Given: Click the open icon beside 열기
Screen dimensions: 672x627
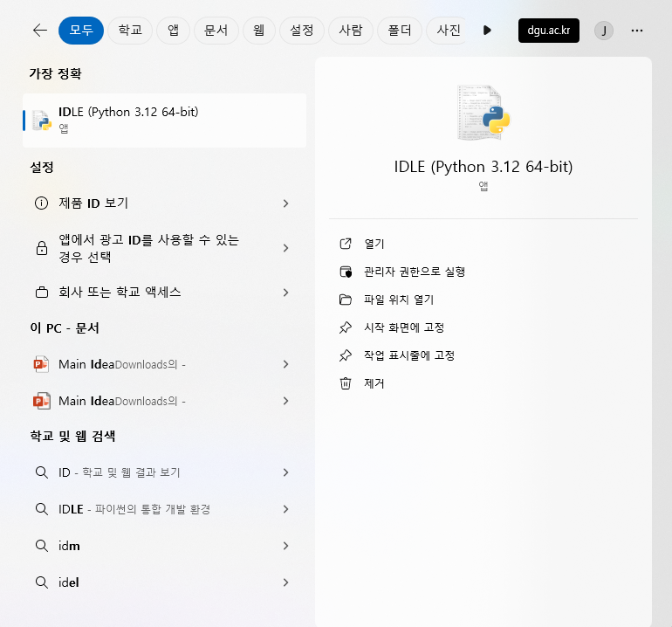Looking at the screenshot, I should click(x=346, y=244).
